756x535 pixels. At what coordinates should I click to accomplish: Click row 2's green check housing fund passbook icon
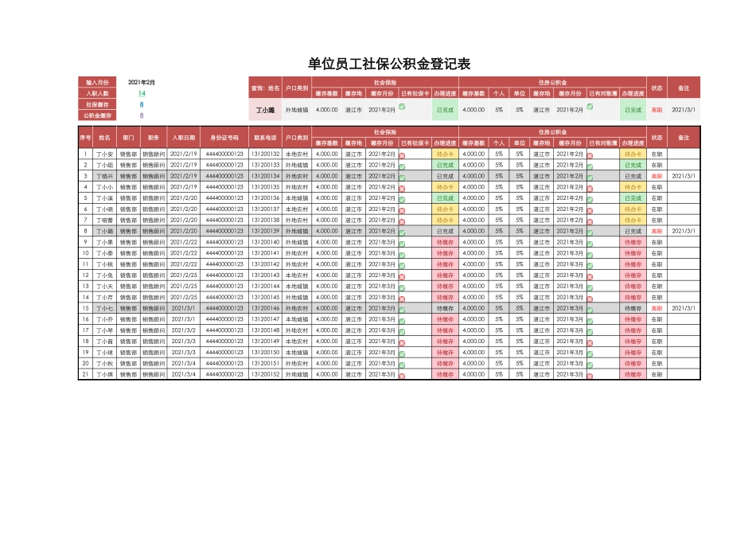590,167
